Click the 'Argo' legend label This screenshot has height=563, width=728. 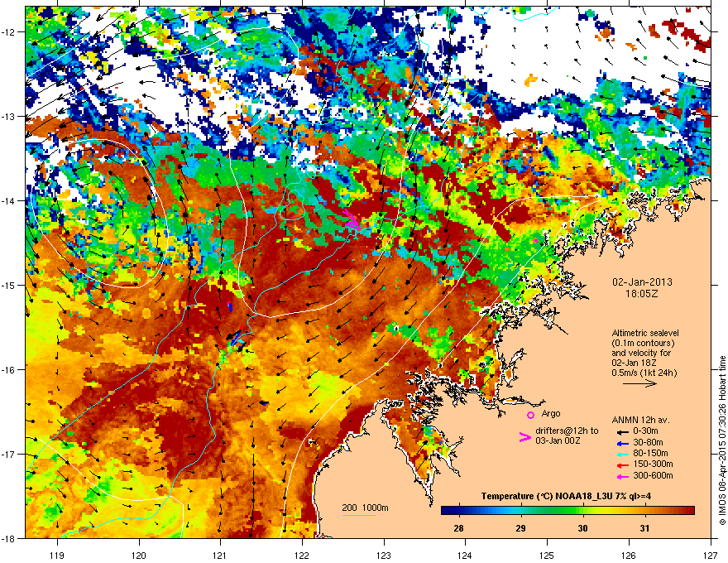[551, 413]
